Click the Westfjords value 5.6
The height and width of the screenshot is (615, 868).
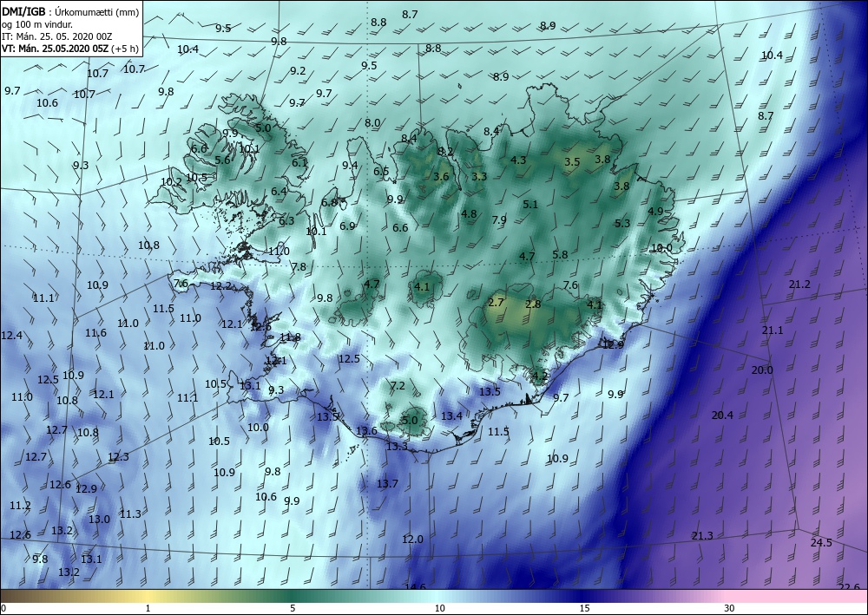click(x=222, y=160)
